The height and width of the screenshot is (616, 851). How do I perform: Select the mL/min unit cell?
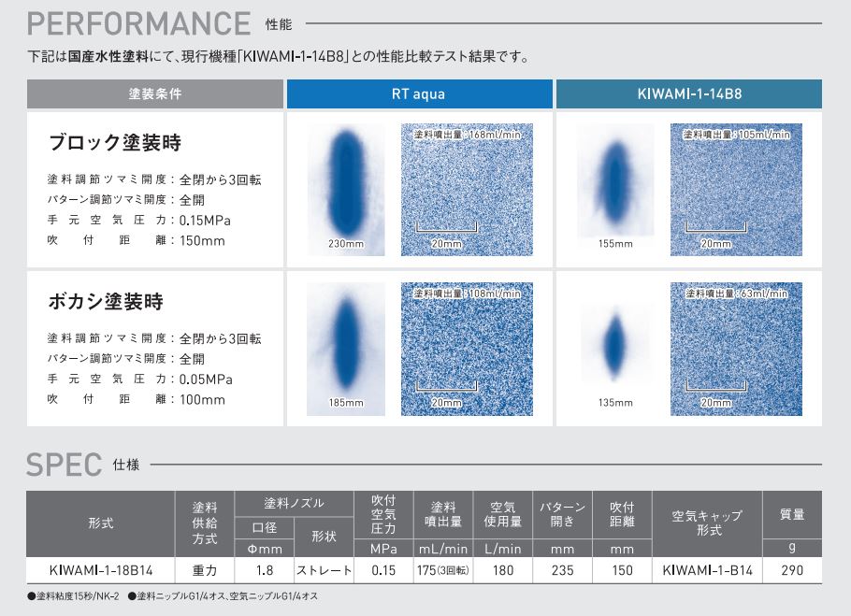pyautogui.click(x=443, y=548)
